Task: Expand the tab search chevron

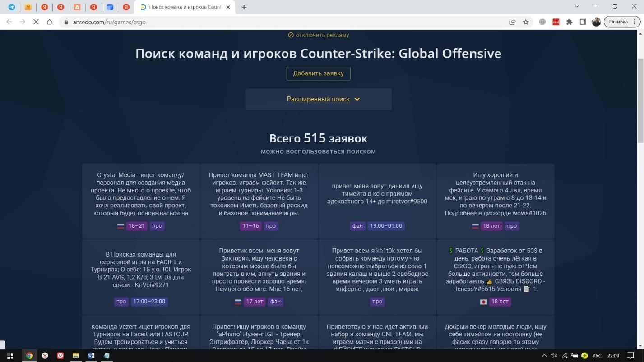Action: (x=577, y=6)
